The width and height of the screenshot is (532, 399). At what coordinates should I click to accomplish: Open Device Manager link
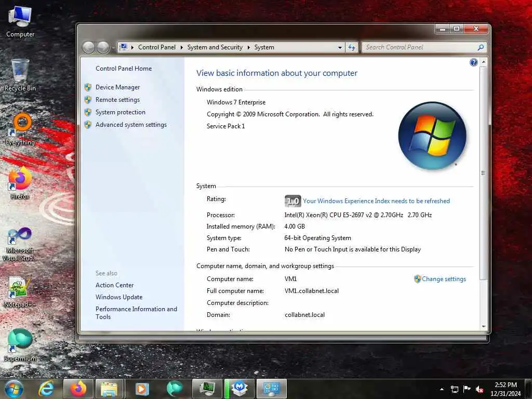[x=117, y=87]
